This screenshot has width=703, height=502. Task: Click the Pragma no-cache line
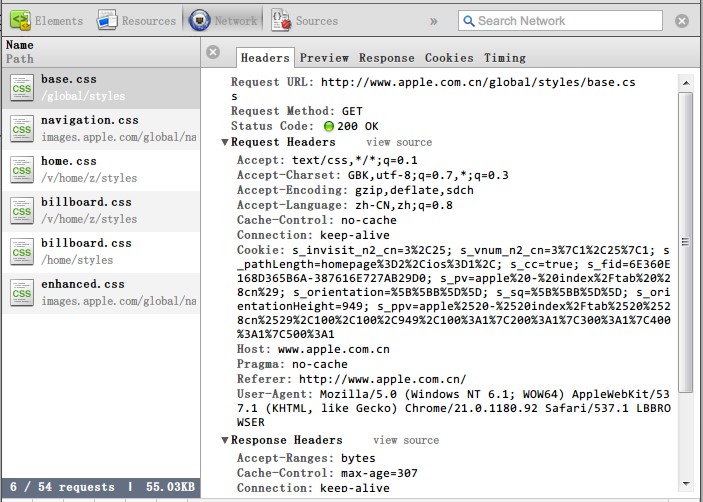[x=292, y=364]
